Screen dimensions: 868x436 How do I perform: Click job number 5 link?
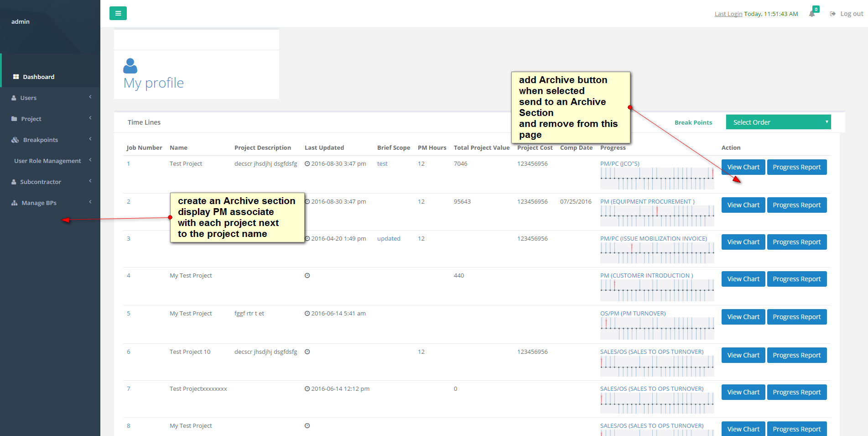coord(129,313)
